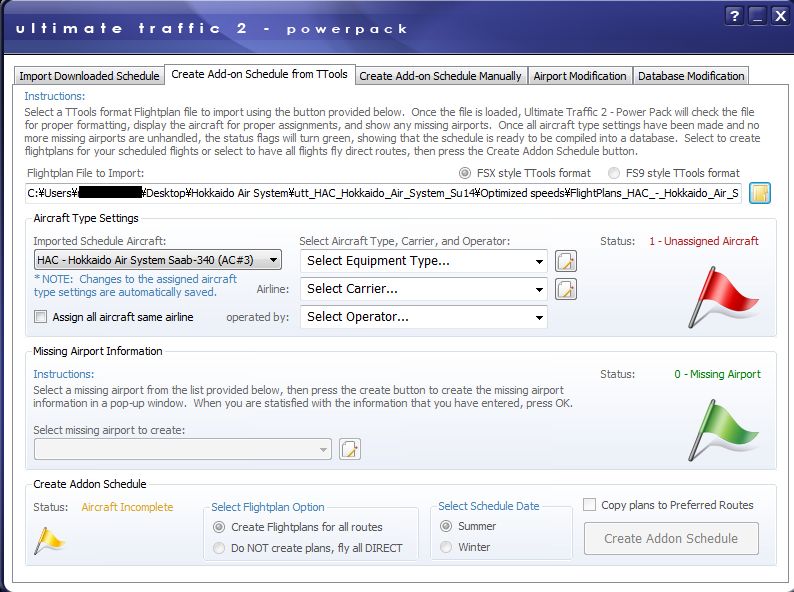
Task: Switch to Import Downloaded Schedule tab
Action: click(x=89, y=76)
